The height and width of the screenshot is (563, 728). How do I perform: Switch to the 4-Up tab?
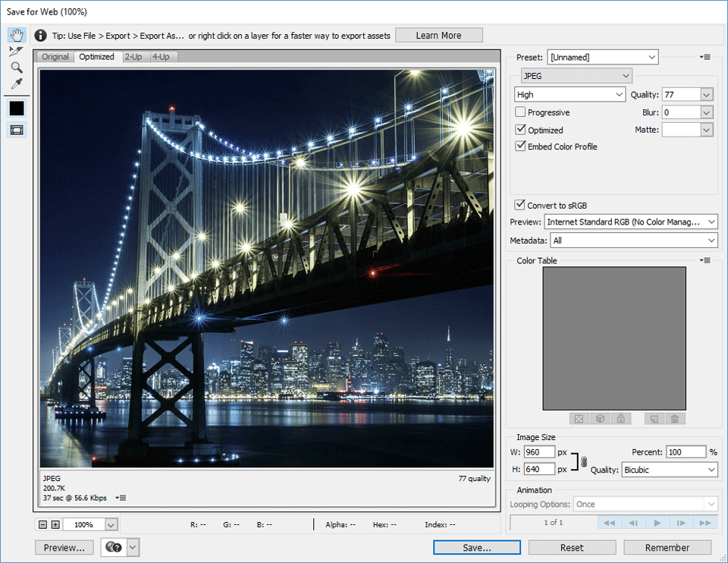tap(161, 57)
